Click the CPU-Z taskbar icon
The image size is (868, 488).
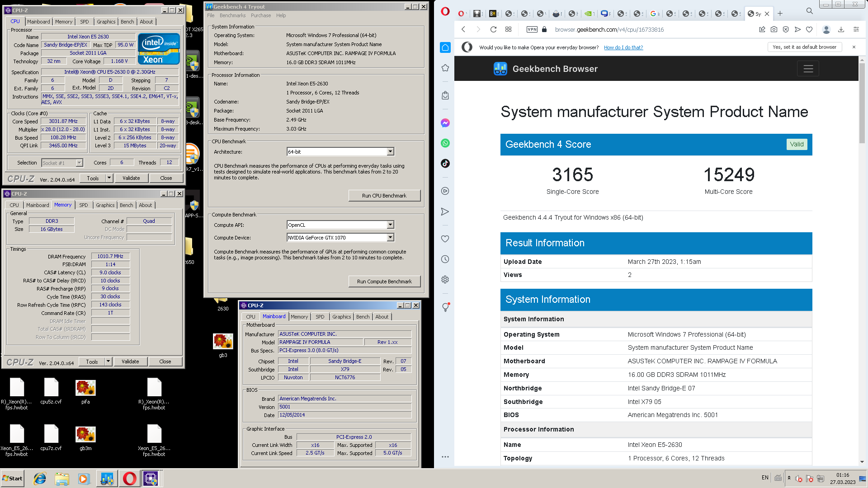point(151,479)
